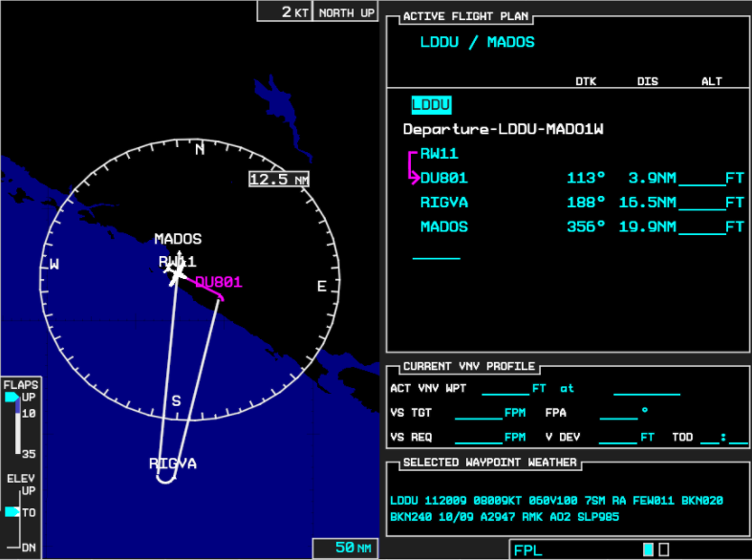Click the 12.5 NM range ring label
The height and width of the screenshot is (560, 752).
(x=279, y=180)
